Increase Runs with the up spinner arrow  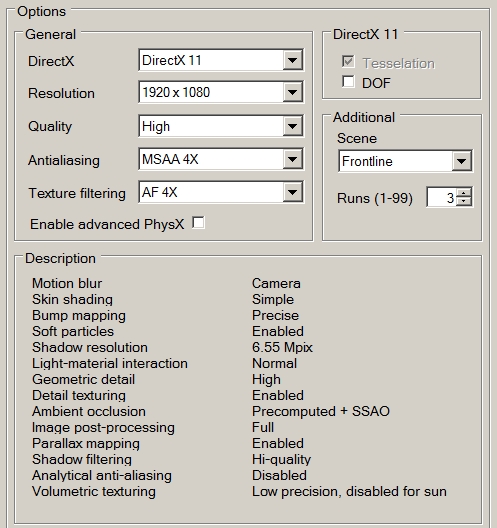pyautogui.click(x=464, y=193)
